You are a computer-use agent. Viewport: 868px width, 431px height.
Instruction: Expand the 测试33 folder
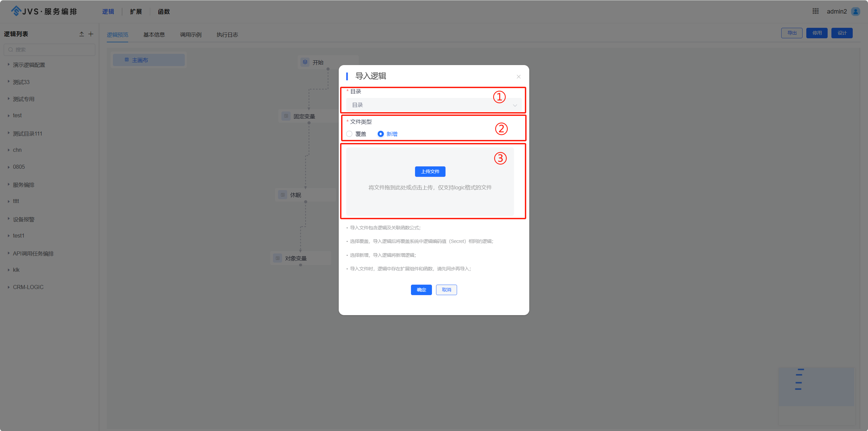(x=8, y=82)
